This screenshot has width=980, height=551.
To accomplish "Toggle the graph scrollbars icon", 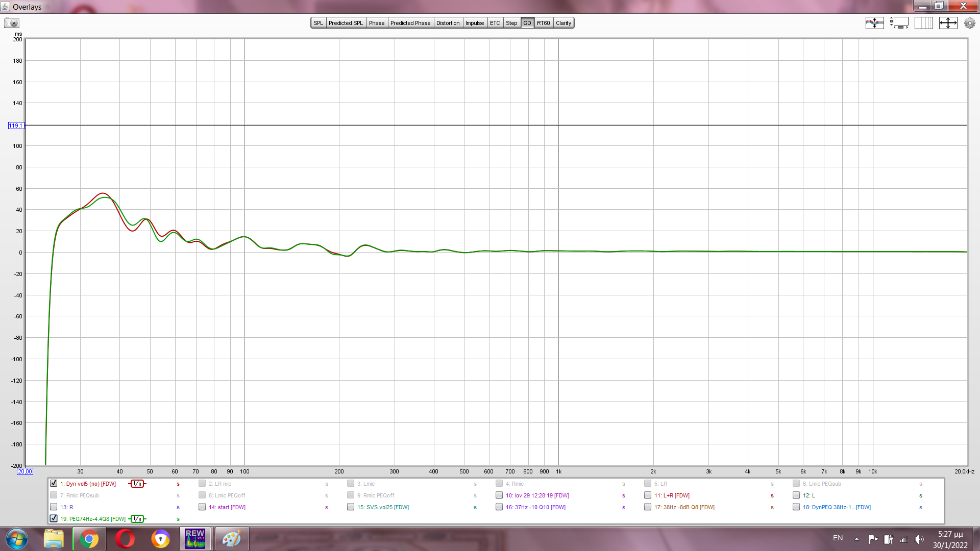I will (899, 23).
